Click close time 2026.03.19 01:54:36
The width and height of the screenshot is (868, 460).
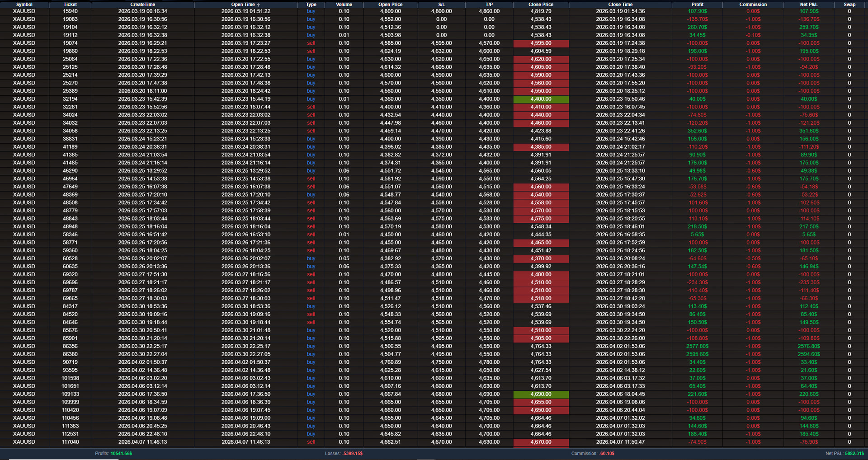tap(620, 11)
